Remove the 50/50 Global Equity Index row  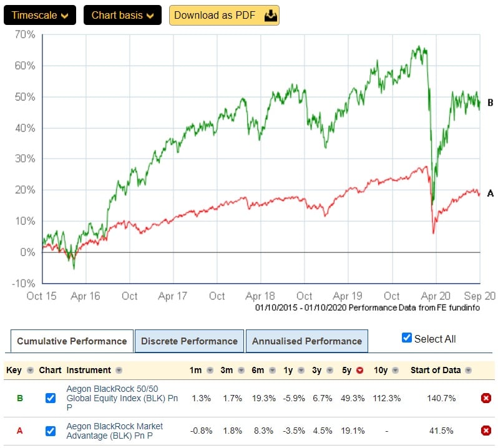[x=486, y=398]
